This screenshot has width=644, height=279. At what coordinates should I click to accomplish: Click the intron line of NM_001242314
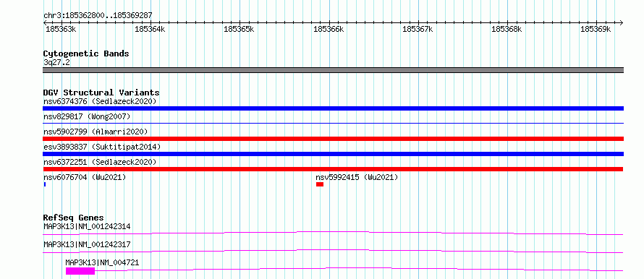pyautogui.click(x=333, y=233)
